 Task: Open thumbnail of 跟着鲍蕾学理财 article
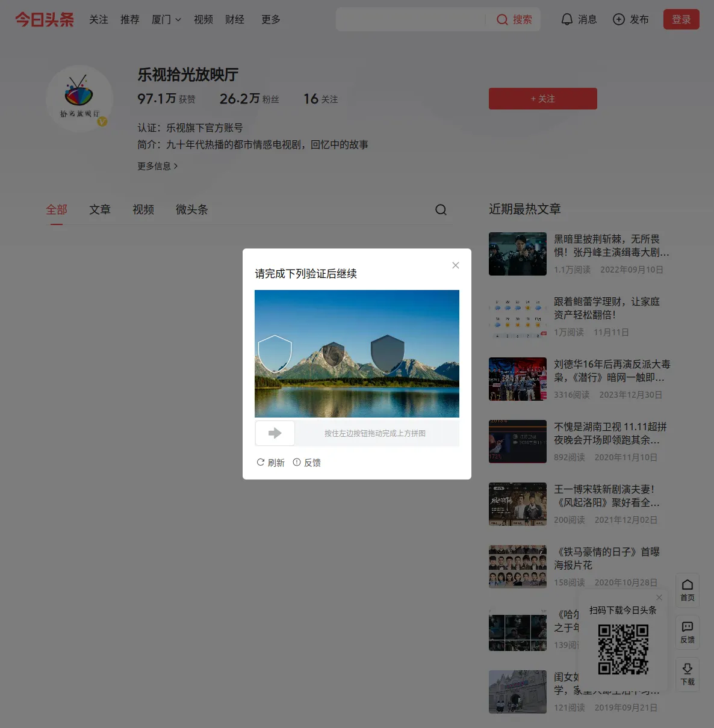pyautogui.click(x=518, y=316)
